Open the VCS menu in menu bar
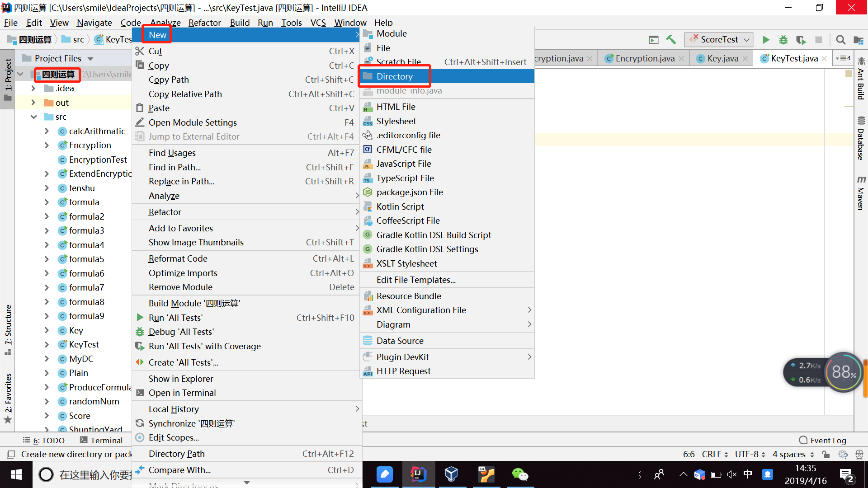This screenshot has width=868, height=488. [x=318, y=23]
